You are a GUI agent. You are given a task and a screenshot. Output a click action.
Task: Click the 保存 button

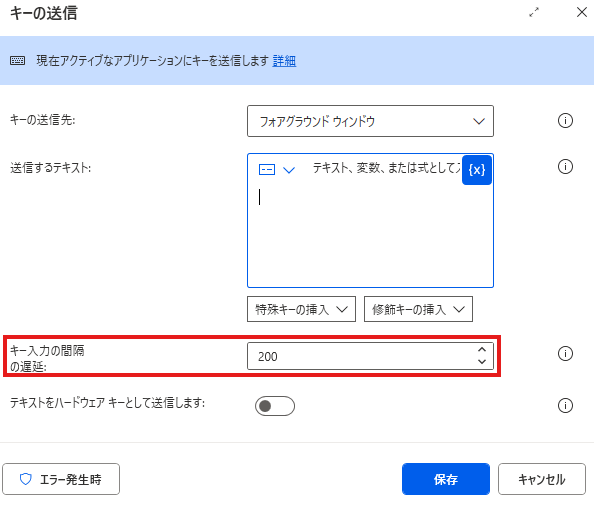pyautogui.click(x=446, y=479)
